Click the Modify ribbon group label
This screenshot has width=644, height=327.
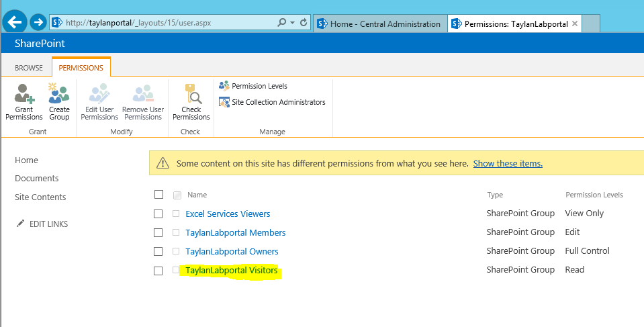122,132
